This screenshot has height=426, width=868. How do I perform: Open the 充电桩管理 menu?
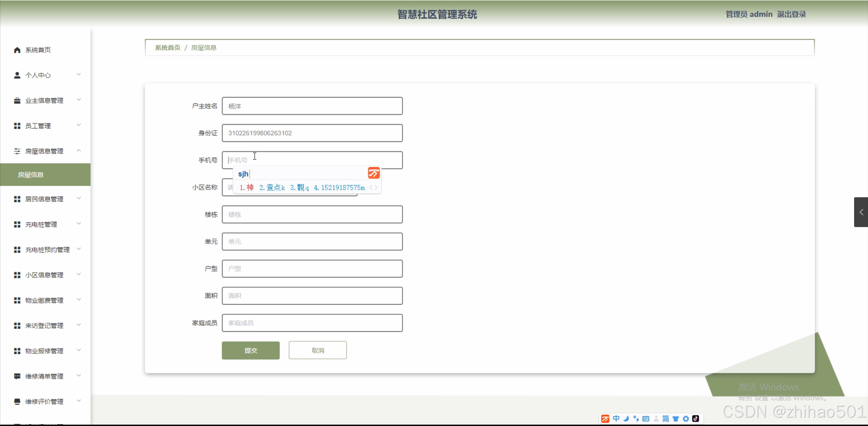coord(41,224)
